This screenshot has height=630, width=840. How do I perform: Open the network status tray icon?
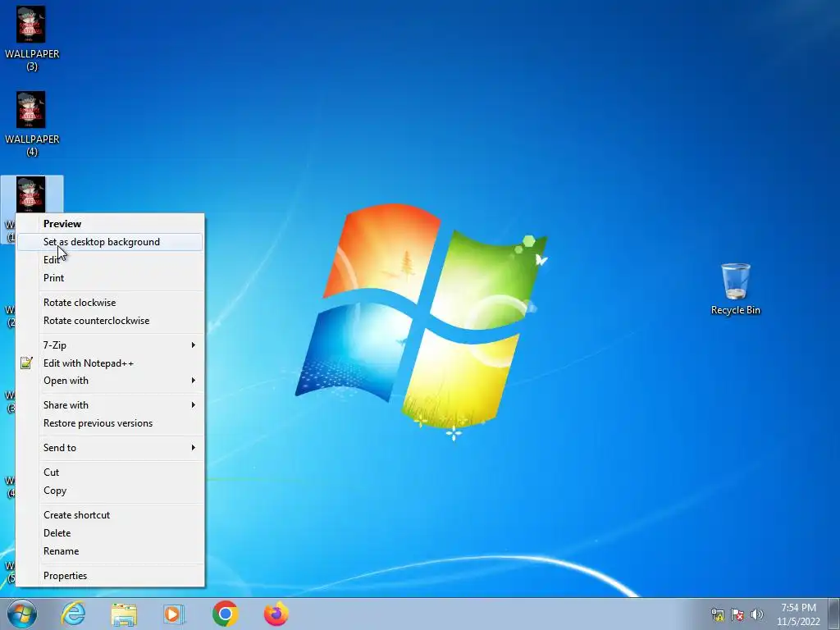[717, 614]
